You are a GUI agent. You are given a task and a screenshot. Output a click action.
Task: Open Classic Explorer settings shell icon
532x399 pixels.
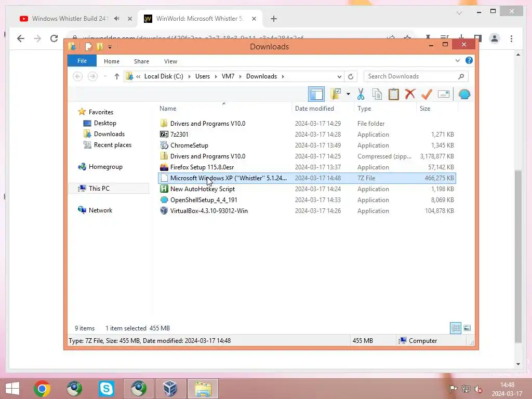pyautogui.click(x=464, y=94)
